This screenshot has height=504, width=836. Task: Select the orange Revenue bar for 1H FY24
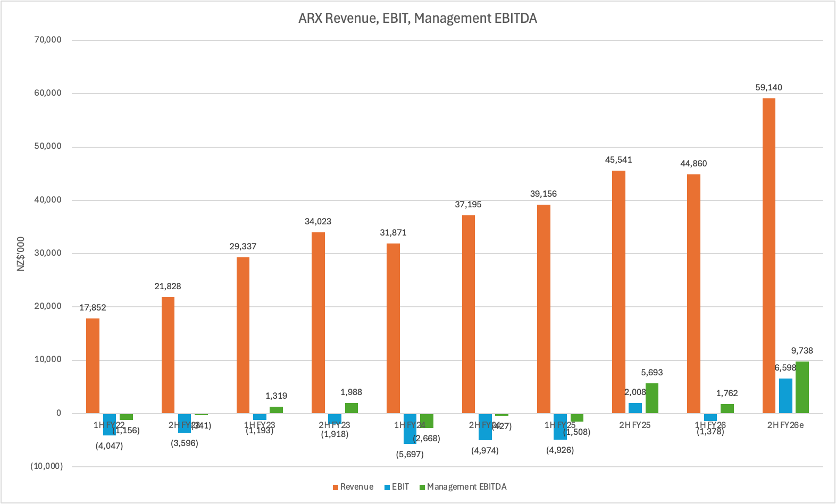click(x=393, y=329)
